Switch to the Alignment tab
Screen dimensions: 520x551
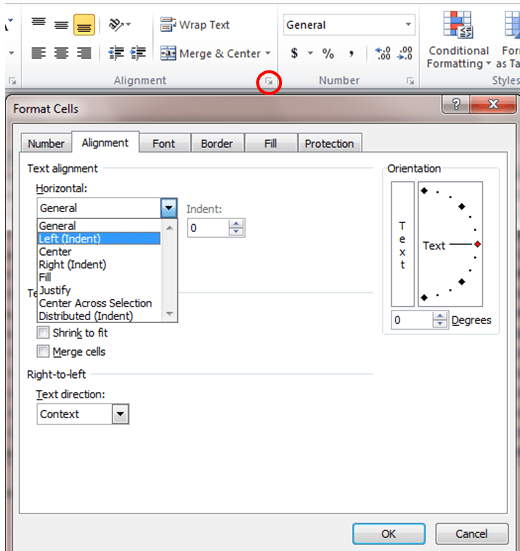[105, 143]
